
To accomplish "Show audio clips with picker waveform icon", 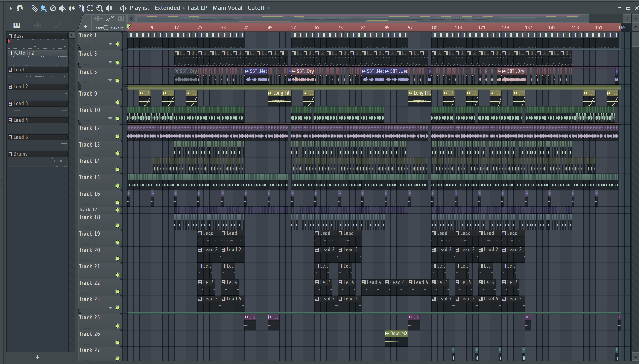I will point(37,25).
